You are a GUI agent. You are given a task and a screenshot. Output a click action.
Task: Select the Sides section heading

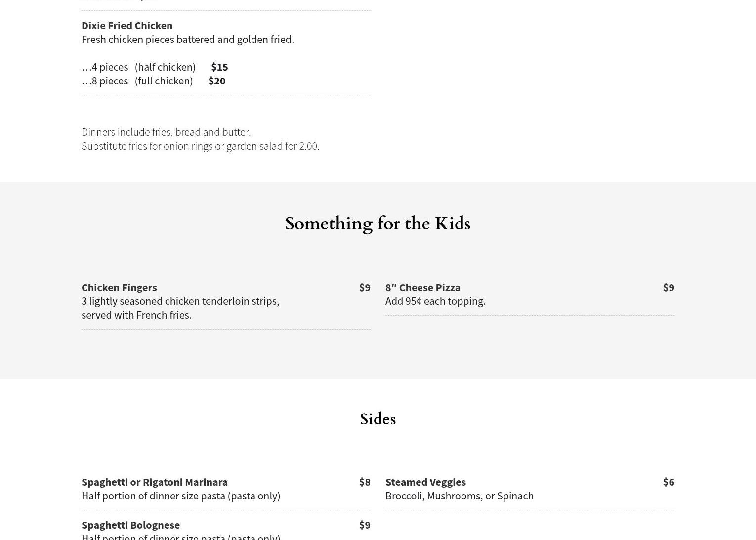[x=378, y=419]
